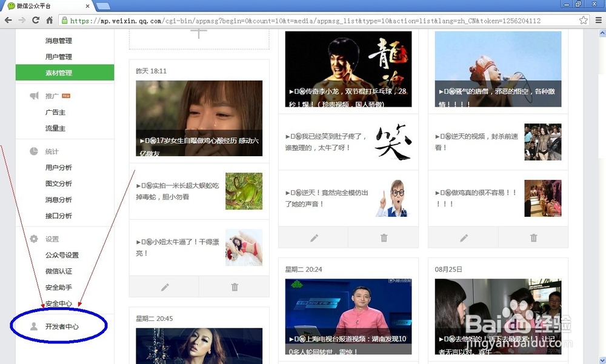Click the gear icon beside 设置
Screen dimensions: 606x364
(34, 239)
